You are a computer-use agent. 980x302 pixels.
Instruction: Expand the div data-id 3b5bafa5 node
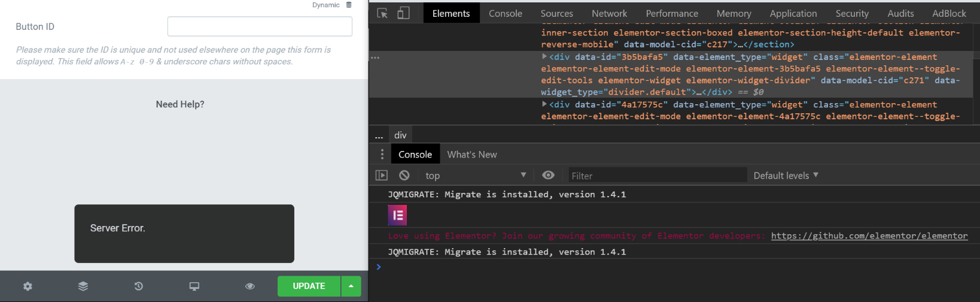(544, 56)
